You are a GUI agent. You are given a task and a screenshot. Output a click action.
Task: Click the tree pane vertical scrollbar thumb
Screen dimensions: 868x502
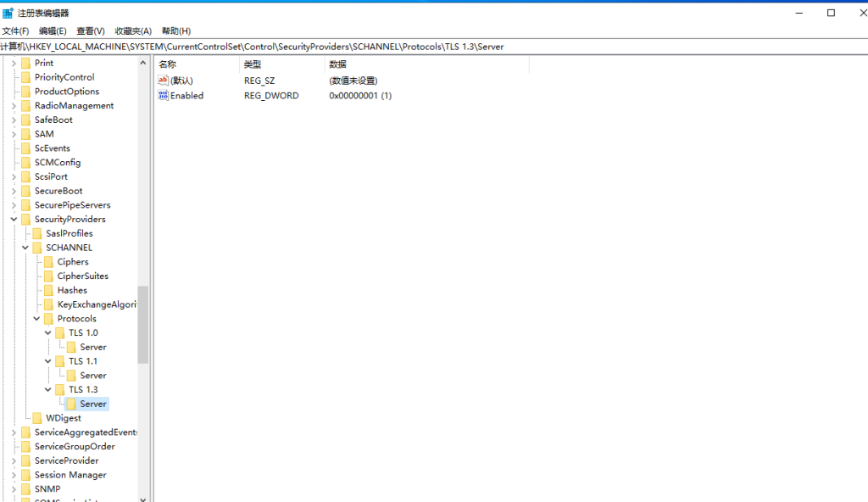tap(142, 324)
